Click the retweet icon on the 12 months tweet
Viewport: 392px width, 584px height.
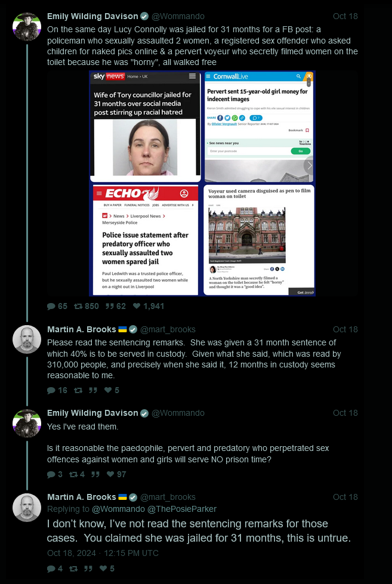tap(78, 390)
